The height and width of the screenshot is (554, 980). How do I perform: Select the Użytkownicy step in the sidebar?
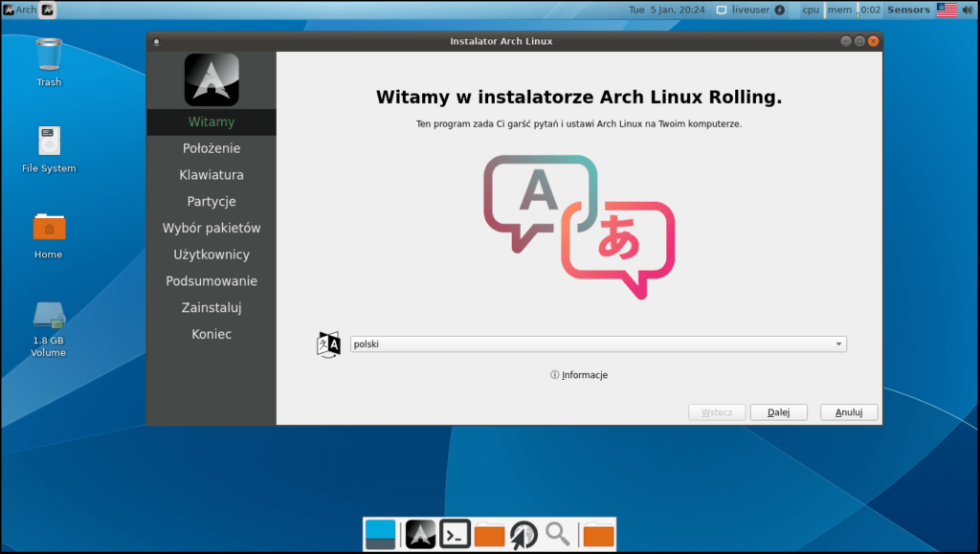point(212,255)
